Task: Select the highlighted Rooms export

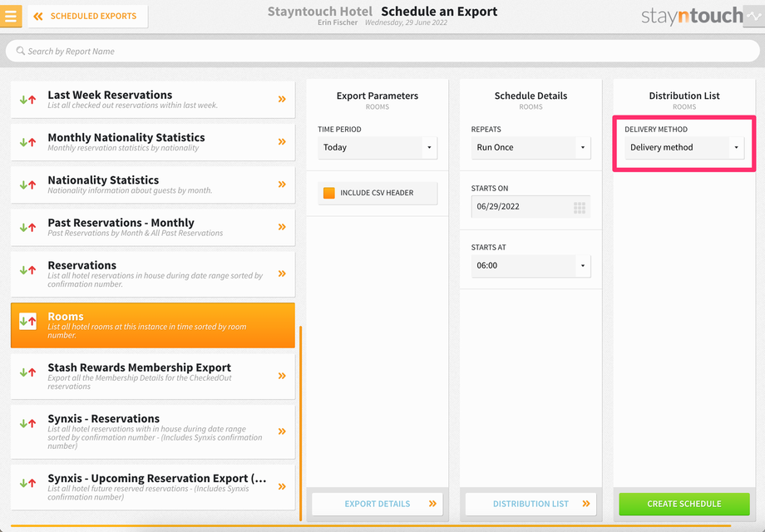Action: click(x=153, y=325)
